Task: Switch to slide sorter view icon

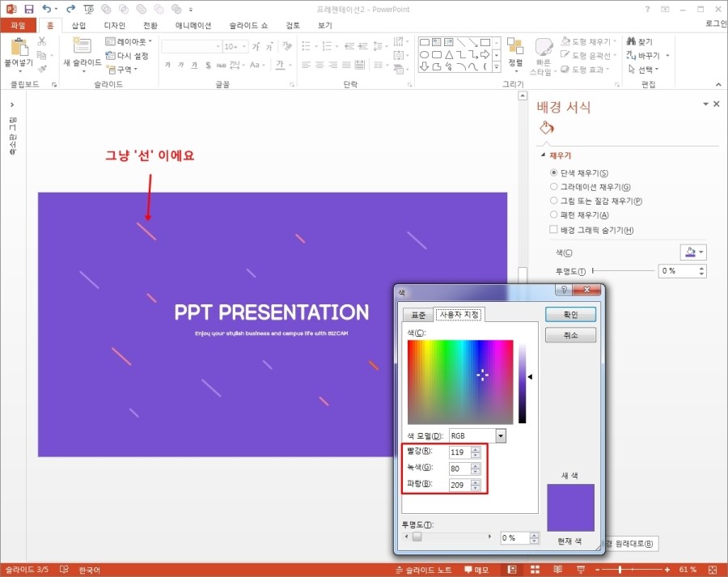Action: tap(534, 570)
